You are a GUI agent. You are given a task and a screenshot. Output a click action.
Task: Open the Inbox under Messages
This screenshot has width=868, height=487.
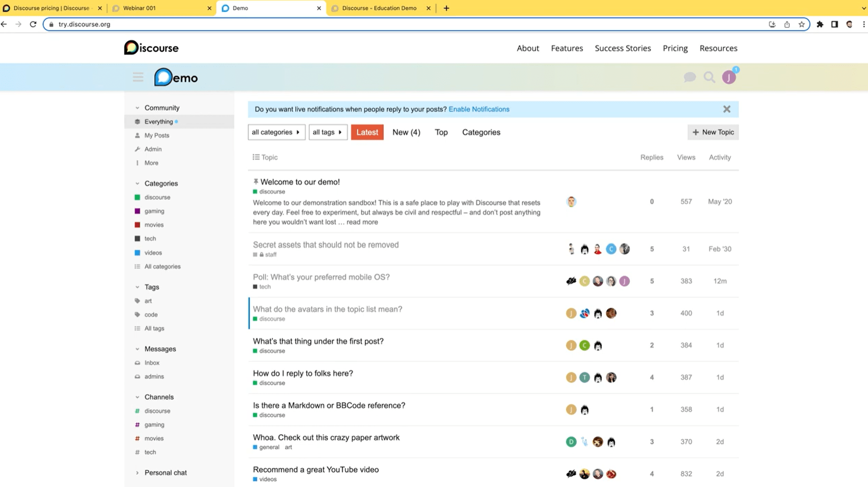click(152, 362)
